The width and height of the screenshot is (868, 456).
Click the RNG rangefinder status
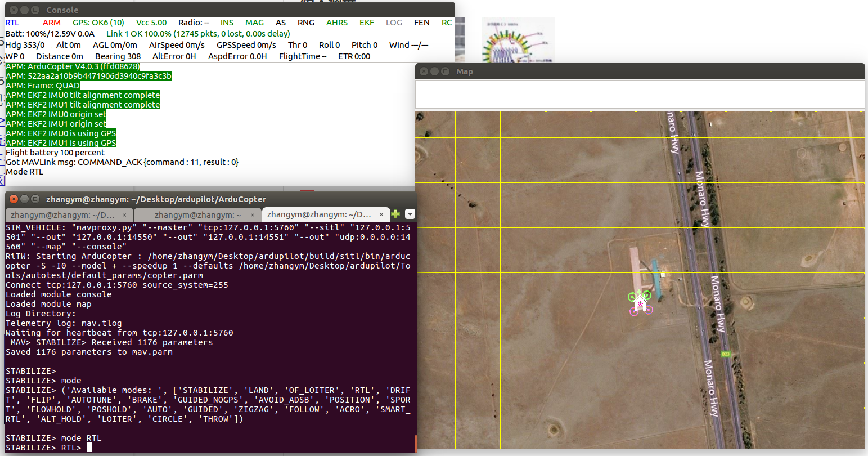[306, 23]
